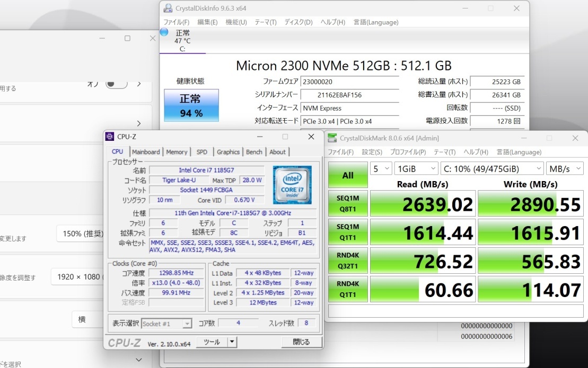Start the SEQ1M Q8T1 test

click(x=348, y=204)
